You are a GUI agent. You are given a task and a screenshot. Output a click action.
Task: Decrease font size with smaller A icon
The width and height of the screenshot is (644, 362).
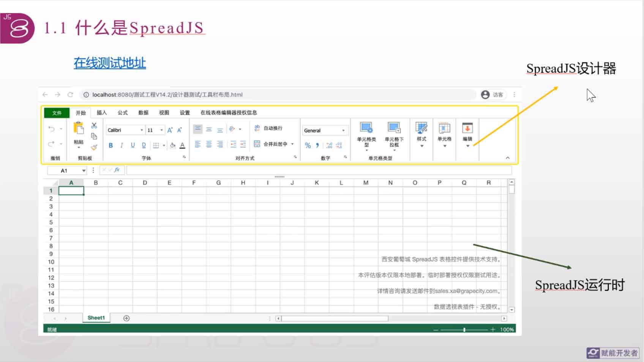pos(180,130)
